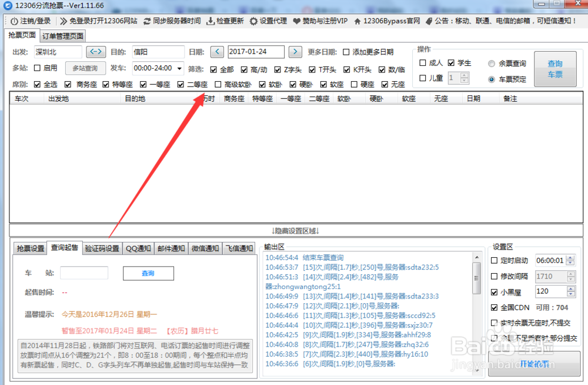Viewport: 588px width, 385px height.
Task: Toggle K开头 train filter
Action: pos(346,69)
